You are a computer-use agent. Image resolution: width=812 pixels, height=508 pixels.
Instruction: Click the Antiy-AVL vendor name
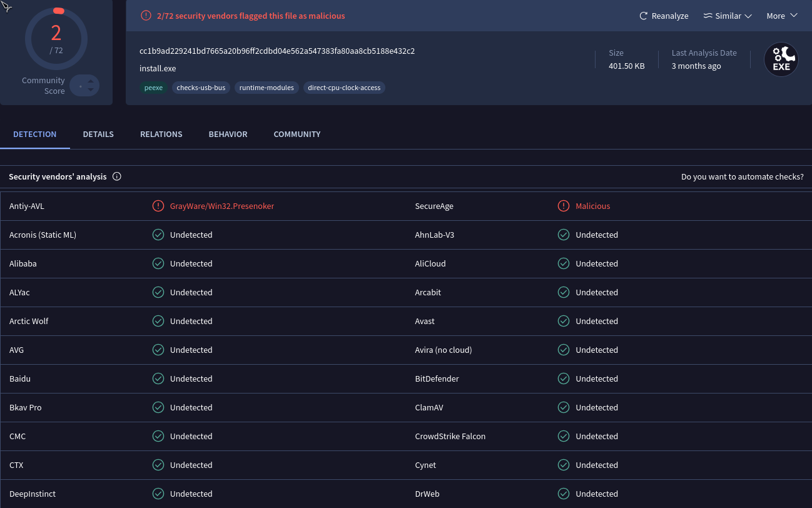coord(27,206)
